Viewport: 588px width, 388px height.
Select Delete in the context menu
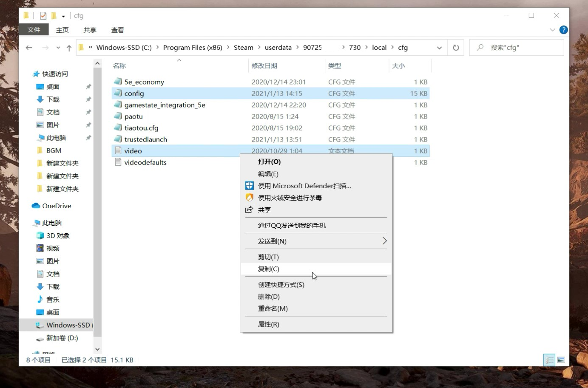(x=269, y=297)
